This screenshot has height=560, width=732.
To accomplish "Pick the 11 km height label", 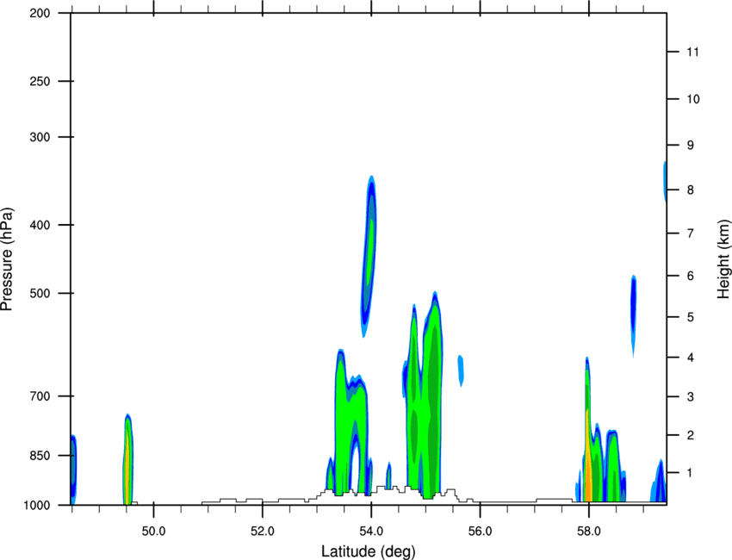I will (x=693, y=52).
